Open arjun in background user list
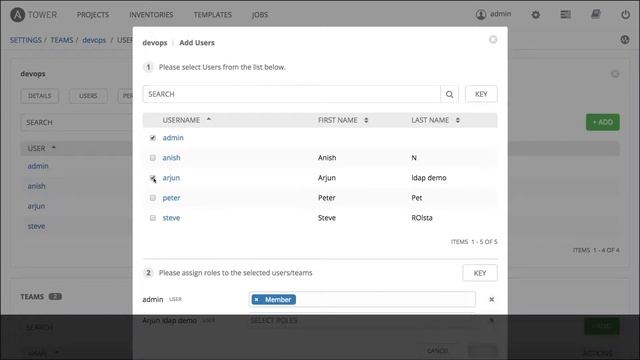 [x=36, y=206]
